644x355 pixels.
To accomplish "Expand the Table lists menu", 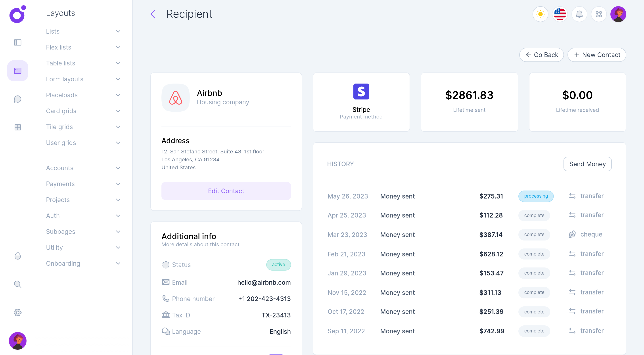I will coord(83,63).
